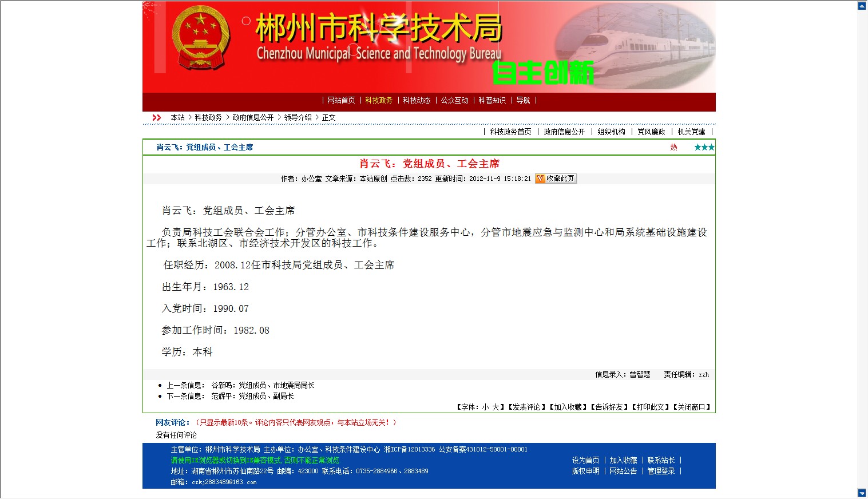Image resolution: width=868 pixels, height=499 pixels.
Task: Go to 领导介绍 in the breadcrumb
Action: (298, 117)
